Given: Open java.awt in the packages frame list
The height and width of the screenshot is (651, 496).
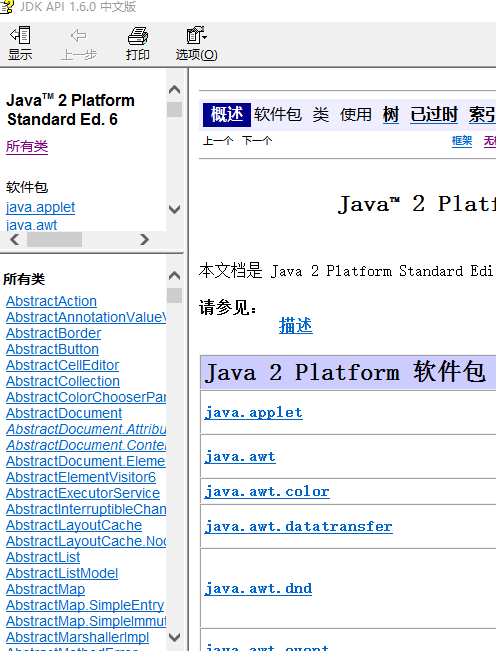Looking at the screenshot, I should click(x=32, y=225).
